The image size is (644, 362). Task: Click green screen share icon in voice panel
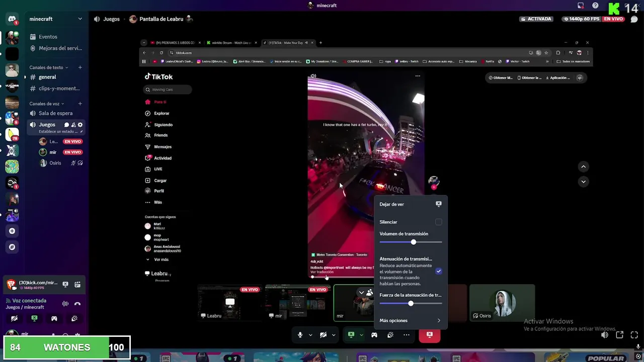click(x=34, y=318)
